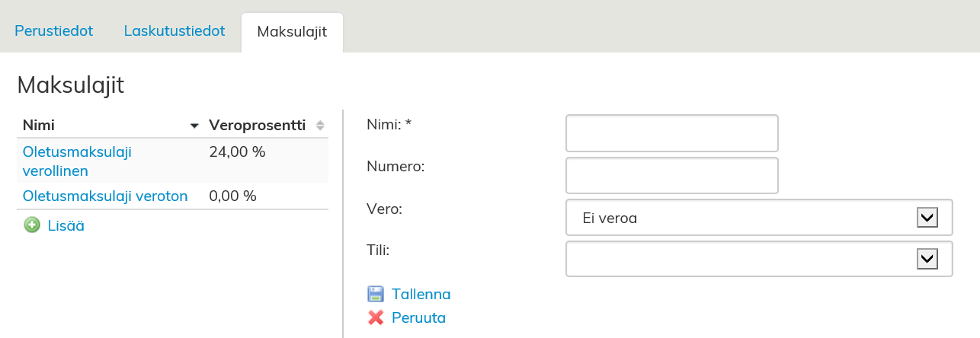Open the Tili dropdown arrow
The width and height of the screenshot is (980, 338).
pos(927,260)
